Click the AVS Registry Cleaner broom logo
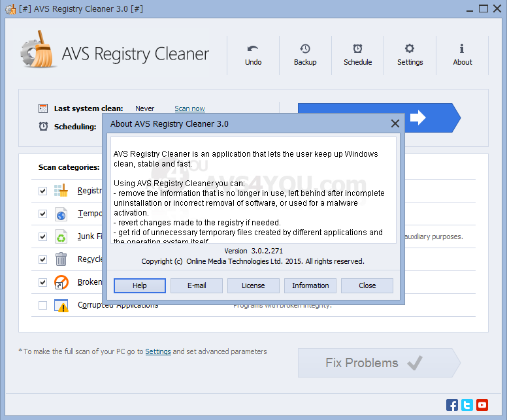507x420 pixels. coord(38,50)
